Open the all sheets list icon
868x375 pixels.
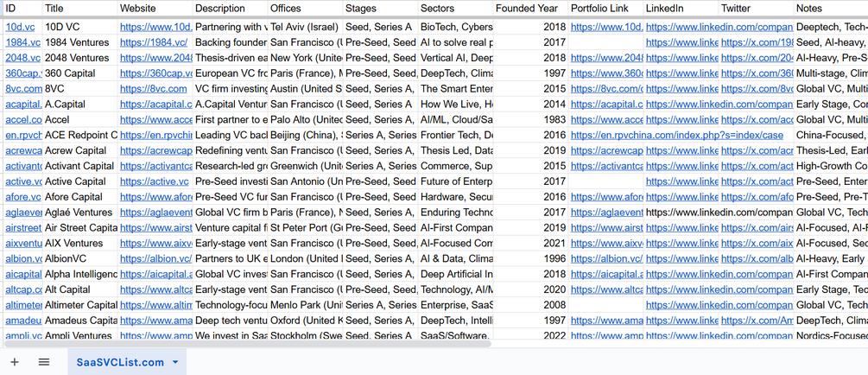[x=44, y=362]
